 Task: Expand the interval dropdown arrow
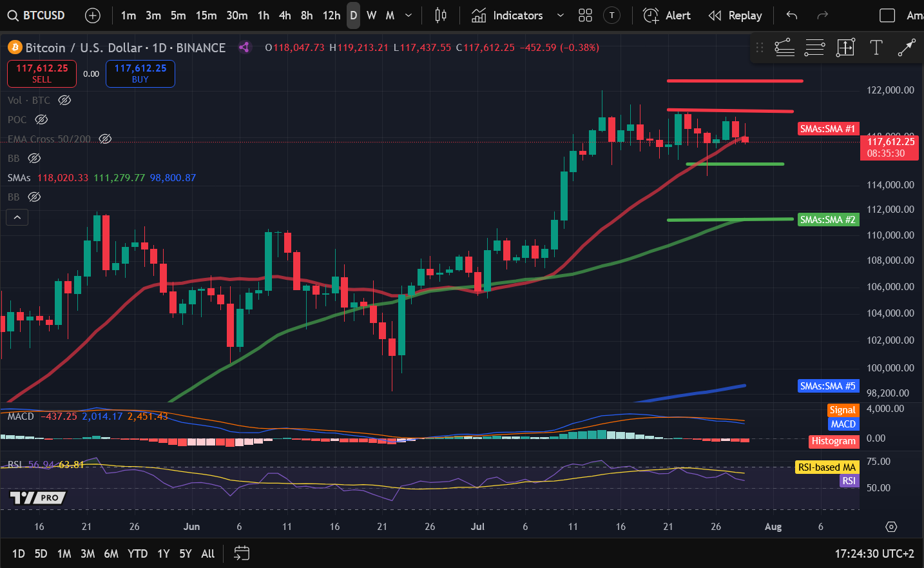409,15
